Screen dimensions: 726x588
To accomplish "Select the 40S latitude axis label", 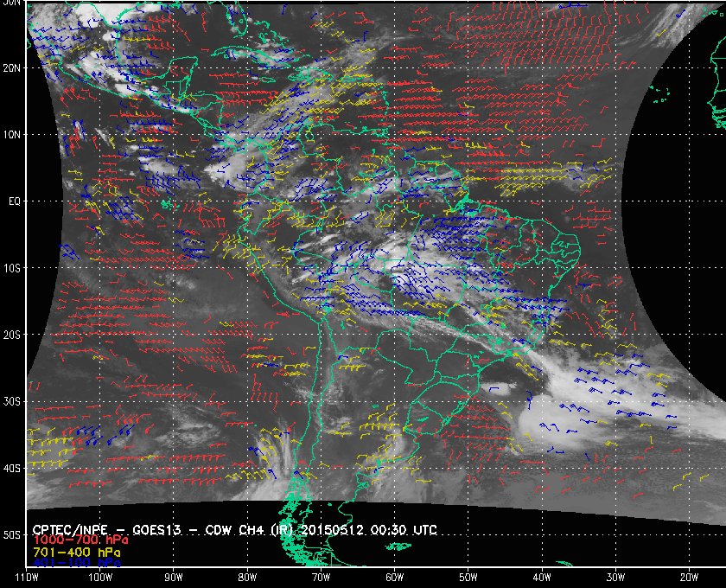I will click(11, 469).
